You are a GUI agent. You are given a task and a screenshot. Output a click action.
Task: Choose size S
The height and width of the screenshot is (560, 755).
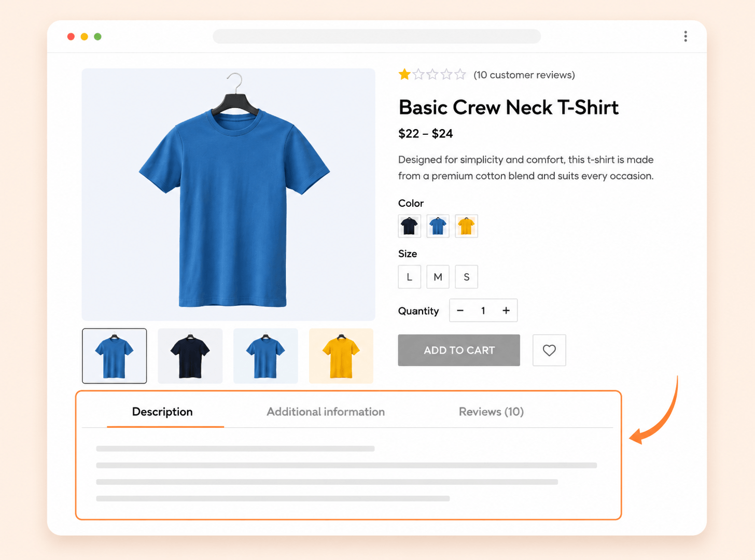click(467, 277)
